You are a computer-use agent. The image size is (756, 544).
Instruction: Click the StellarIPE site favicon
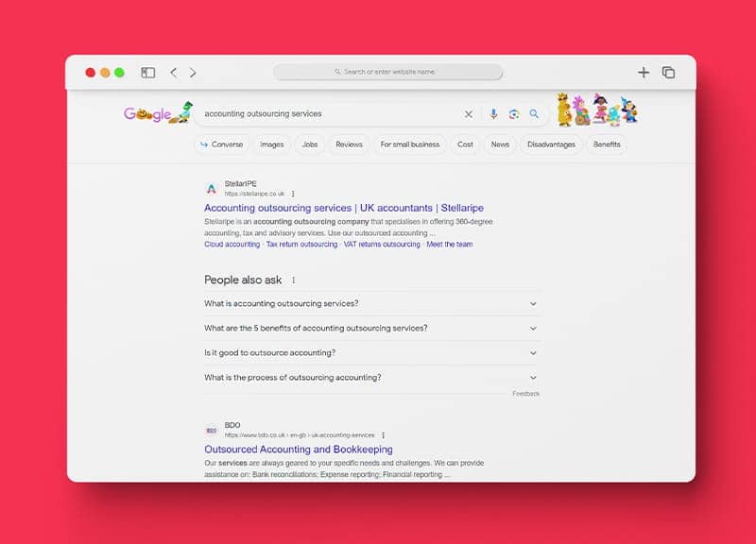point(211,188)
